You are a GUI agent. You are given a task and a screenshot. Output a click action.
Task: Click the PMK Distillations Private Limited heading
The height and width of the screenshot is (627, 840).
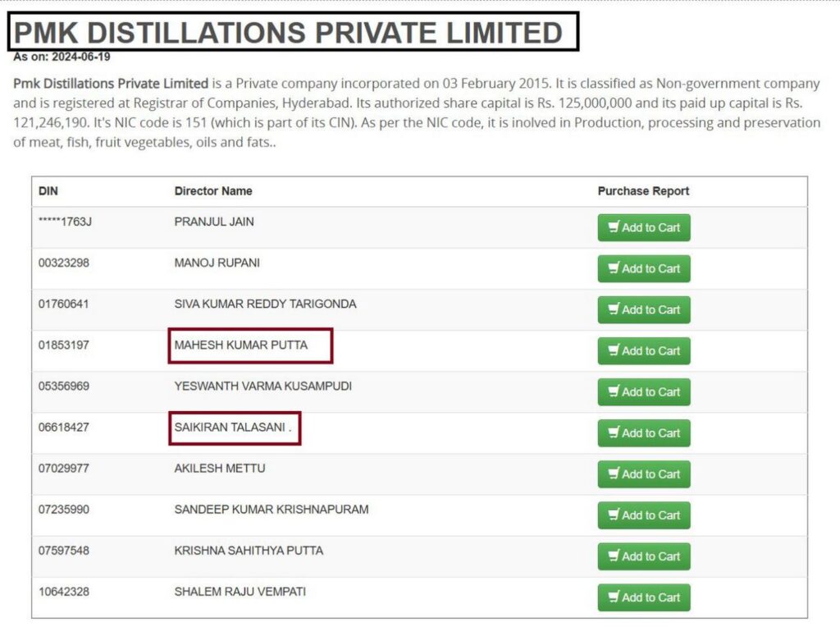tap(289, 33)
